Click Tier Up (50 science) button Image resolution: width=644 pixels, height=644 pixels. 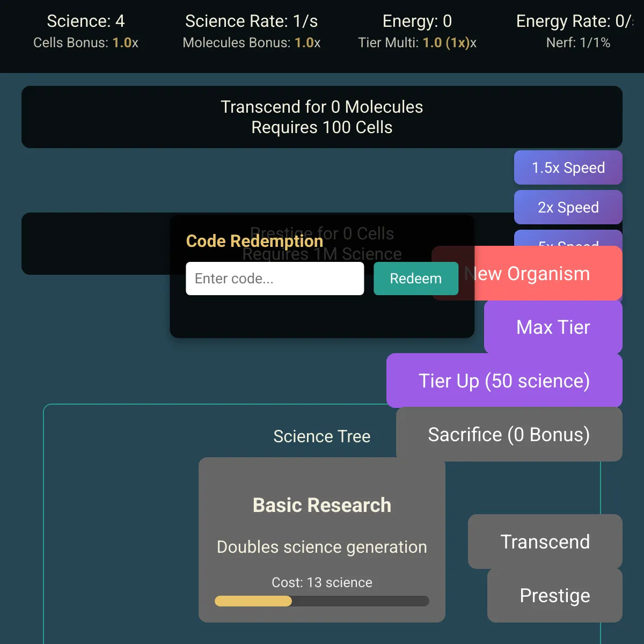click(x=504, y=380)
